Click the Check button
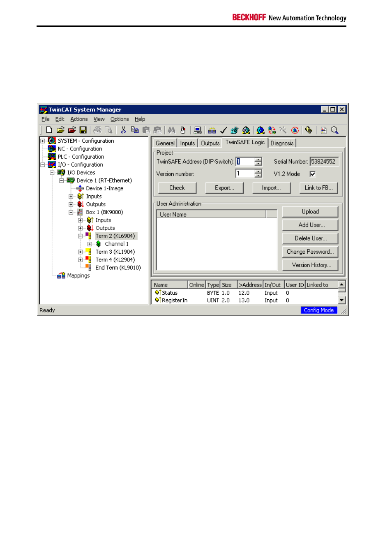Viewport: 392px width, 555px height. point(177,188)
